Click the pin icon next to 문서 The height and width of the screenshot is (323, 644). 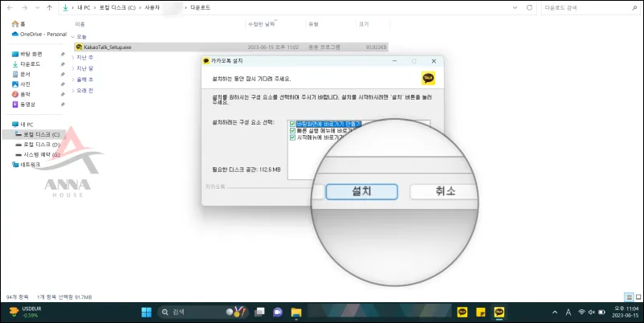point(63,74)
